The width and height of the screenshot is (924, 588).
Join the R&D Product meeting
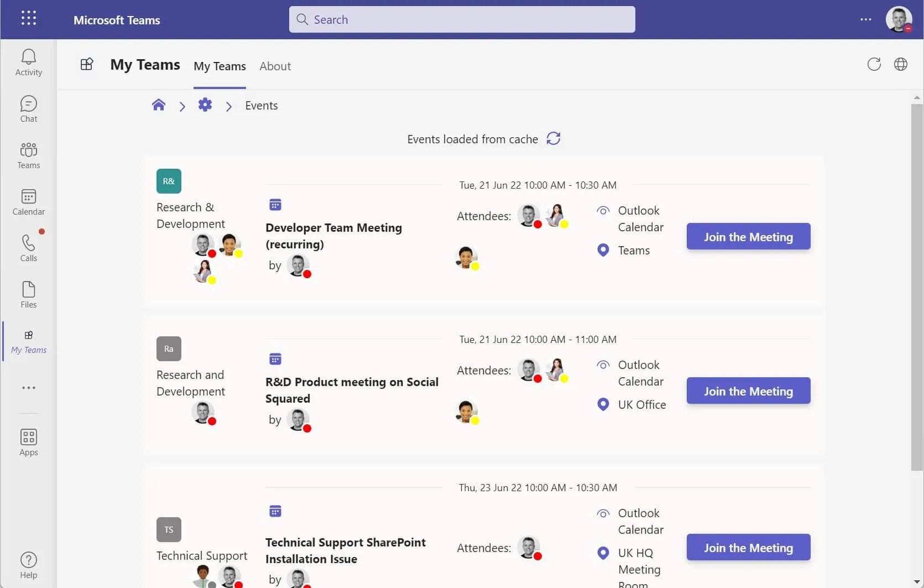748,391
